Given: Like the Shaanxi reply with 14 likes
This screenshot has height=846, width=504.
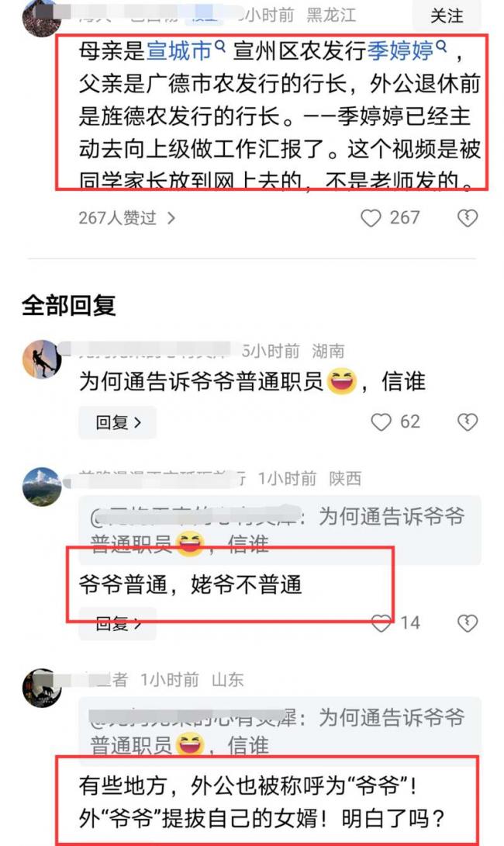Looking at the screenshot, I should (x=381, y=623).
